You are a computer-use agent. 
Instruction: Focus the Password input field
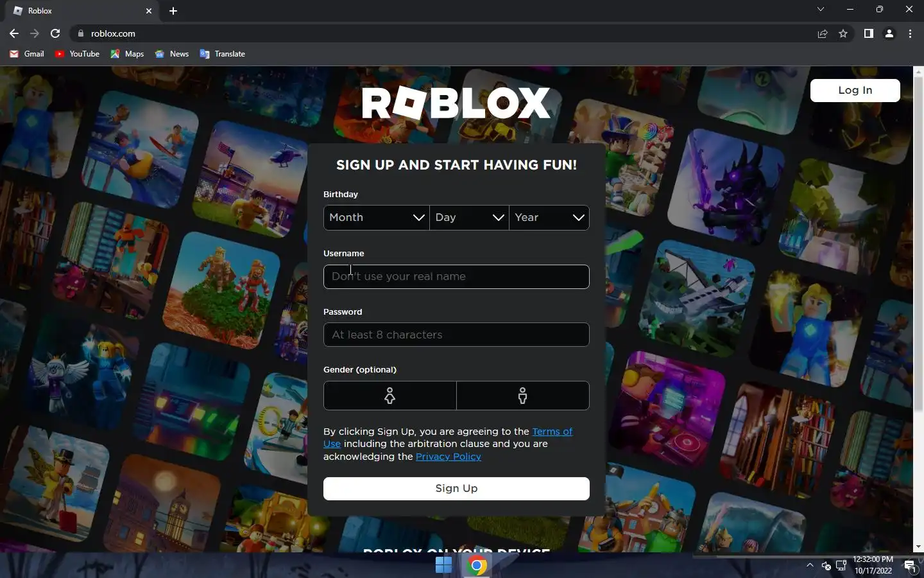click(x=456, y=335)
